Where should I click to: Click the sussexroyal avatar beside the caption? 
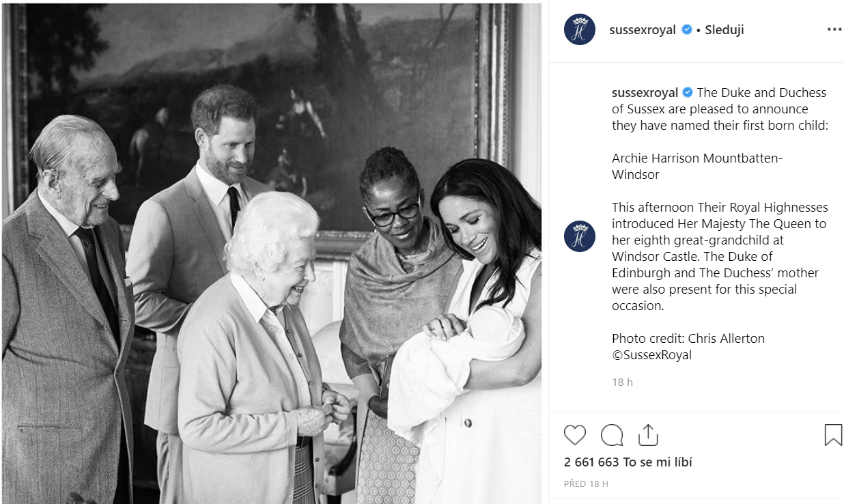coord(580,237)
